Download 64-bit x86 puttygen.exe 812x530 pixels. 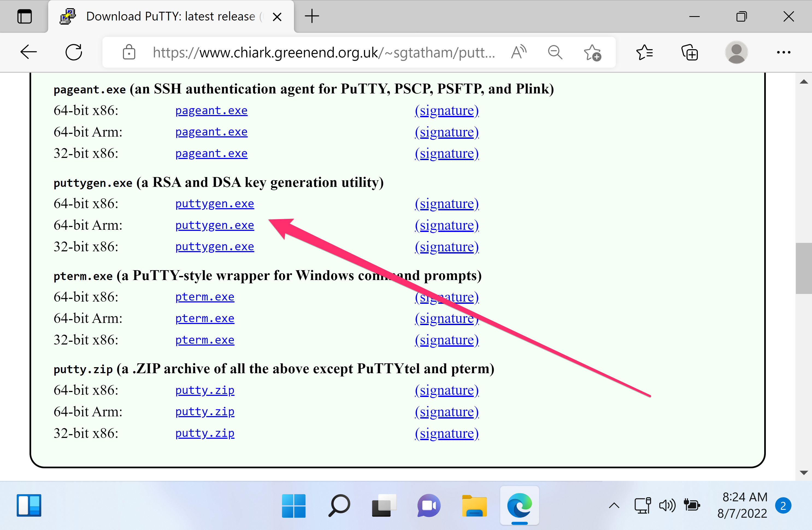214,204
